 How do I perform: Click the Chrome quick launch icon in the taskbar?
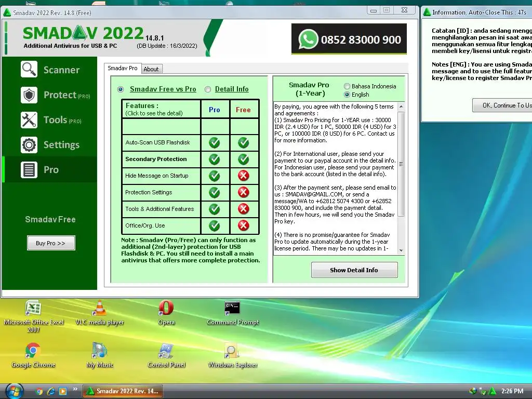tap(39, 391)
